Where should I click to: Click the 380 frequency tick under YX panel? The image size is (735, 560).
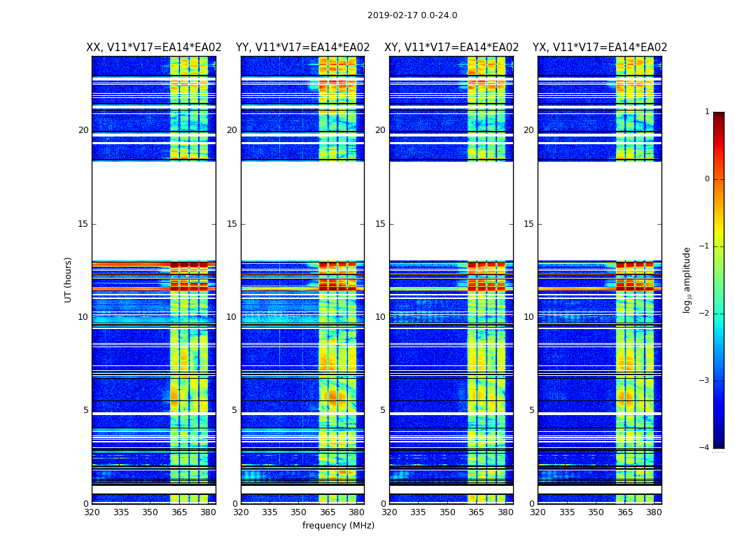[654, 512]
